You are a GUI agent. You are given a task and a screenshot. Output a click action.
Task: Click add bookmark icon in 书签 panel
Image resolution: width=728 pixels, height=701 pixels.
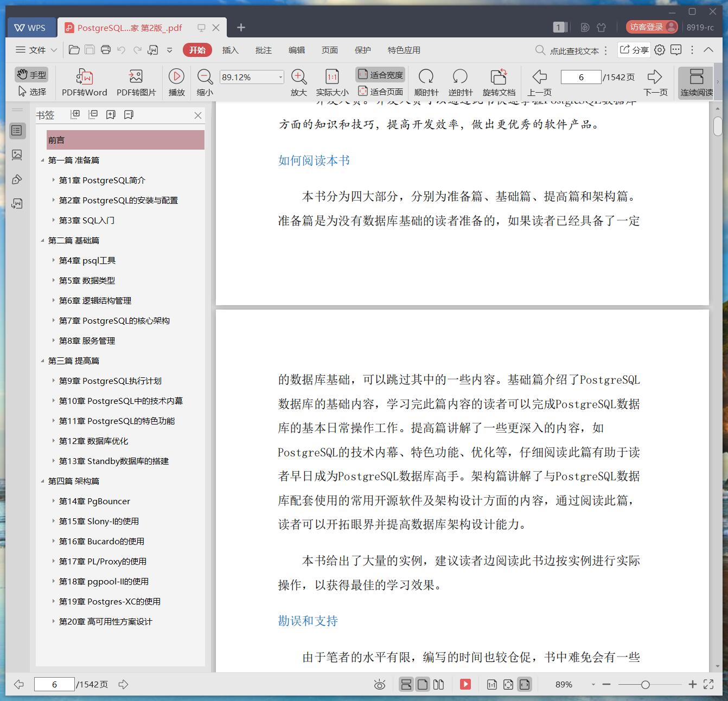pos(111,114)
